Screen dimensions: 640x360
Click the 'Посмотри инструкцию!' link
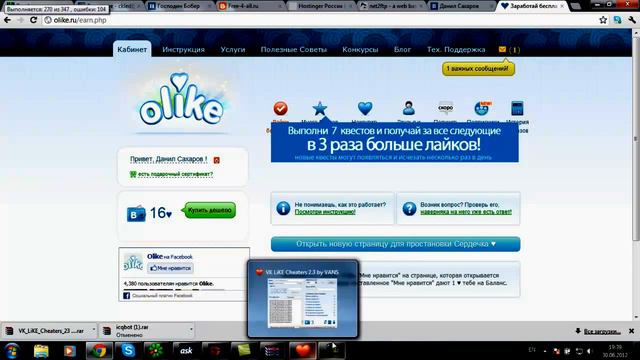(x=325, y=212)
